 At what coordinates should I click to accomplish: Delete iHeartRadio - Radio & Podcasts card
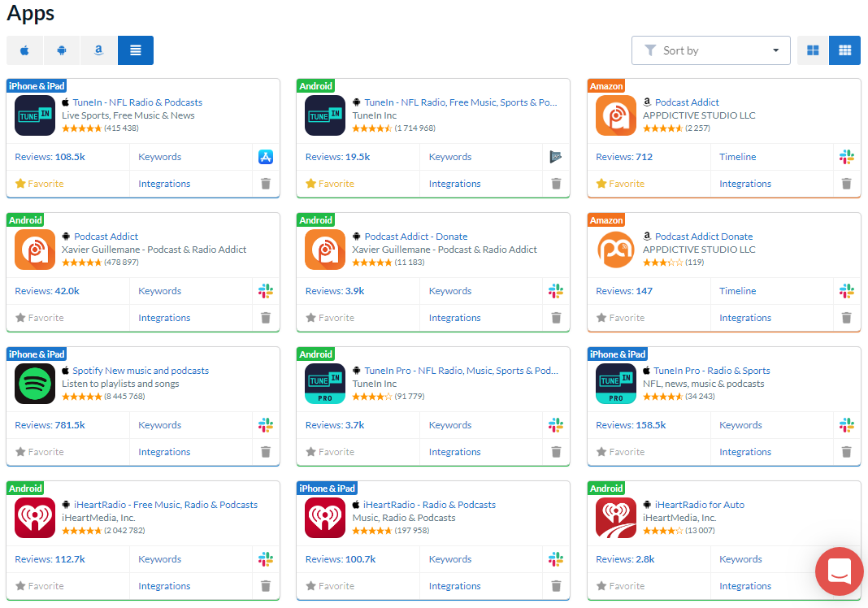click(x=557, y=585)
